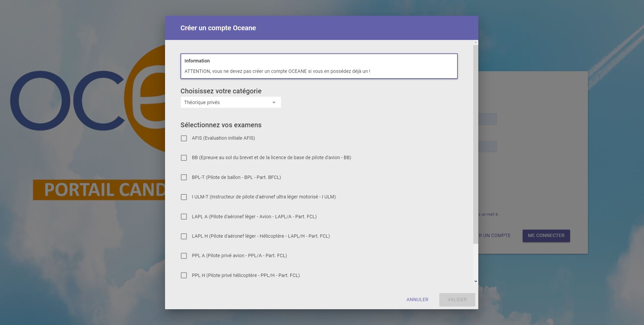The width and height of the screenshot is (644, 325).
Task: Click the ANNULER button
Action: pos(417,299)
